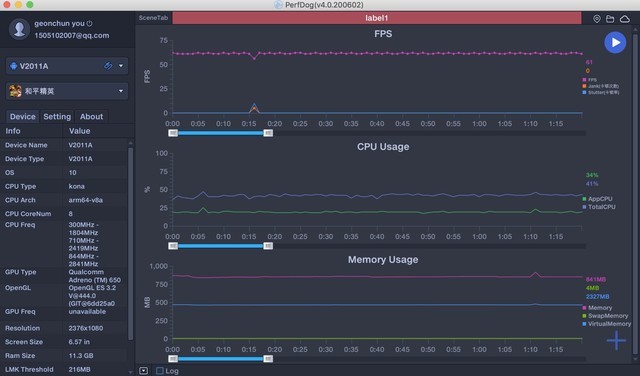Click CPU Usage range slider left handle

pyautogui.click(x=173, y=246)
